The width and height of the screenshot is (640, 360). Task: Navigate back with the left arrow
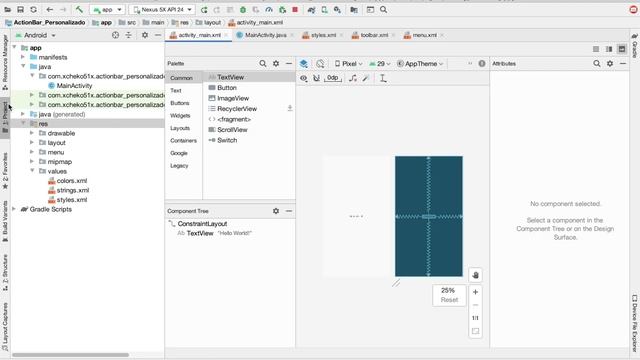pos(49,9)
